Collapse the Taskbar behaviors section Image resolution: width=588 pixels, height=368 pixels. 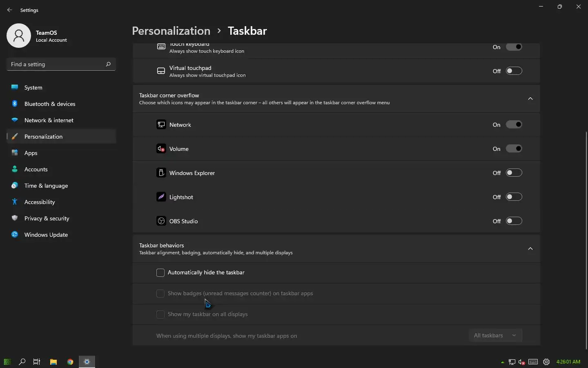click(x=530, y=249)
